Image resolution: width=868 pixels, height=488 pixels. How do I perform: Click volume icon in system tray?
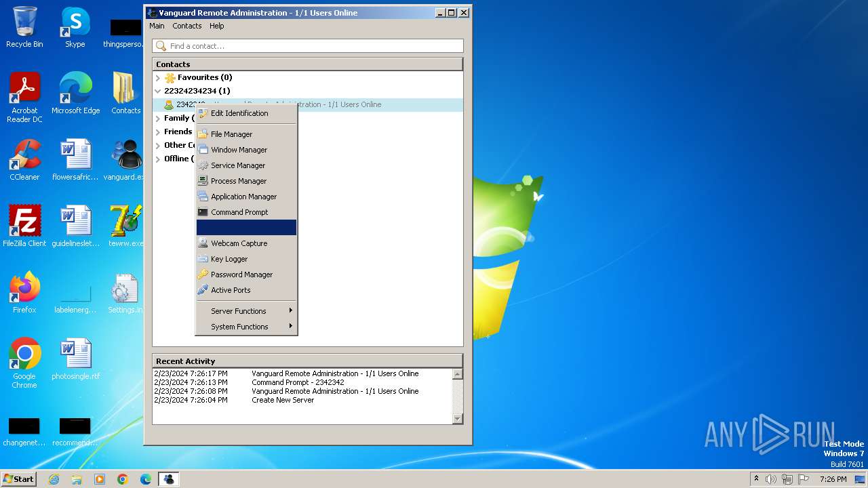coord(771,479)
